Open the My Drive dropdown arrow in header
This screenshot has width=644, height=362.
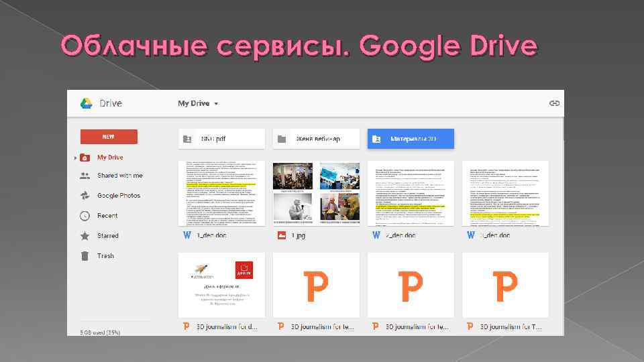[216, 104]
